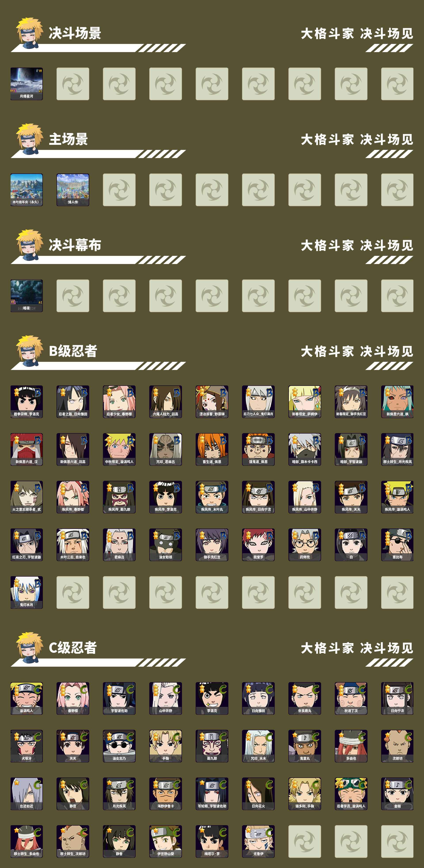
Task: Select the 奈良鹿丸 C-rank ninja icon
Action: pos(305,698)
